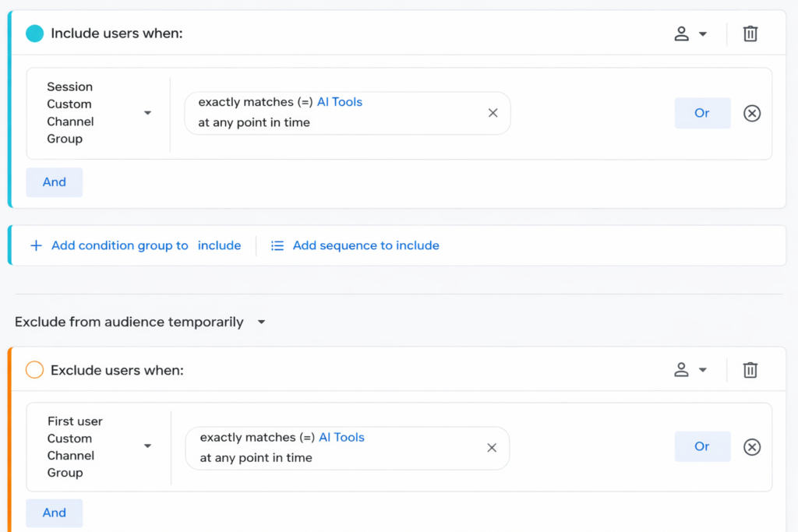Open Exclude from audience temporarily dropdown

(262, 322)
